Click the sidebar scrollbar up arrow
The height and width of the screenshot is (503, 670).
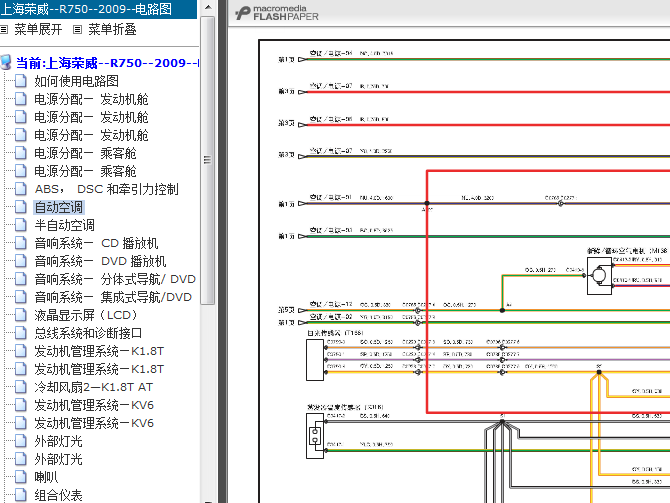point(208,7)
